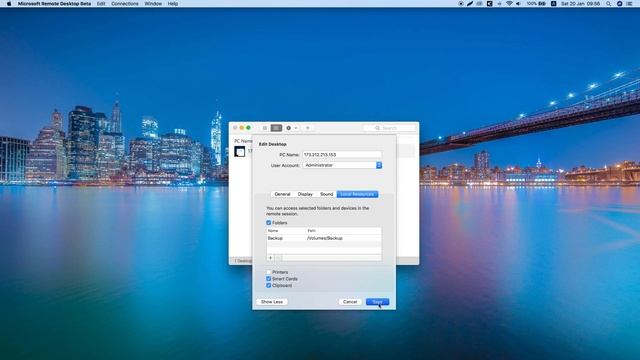Toggle the Folders checkbox
This screenshot has height=360, width=640.
[269, 223]
